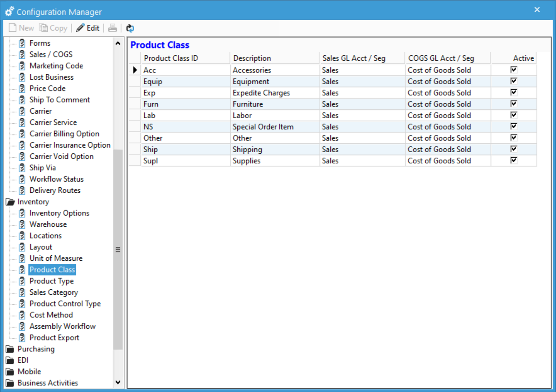Uncheck Active for the Equip row
The height and width of the screenshot is (392, 556).
[x=513, y=81]
